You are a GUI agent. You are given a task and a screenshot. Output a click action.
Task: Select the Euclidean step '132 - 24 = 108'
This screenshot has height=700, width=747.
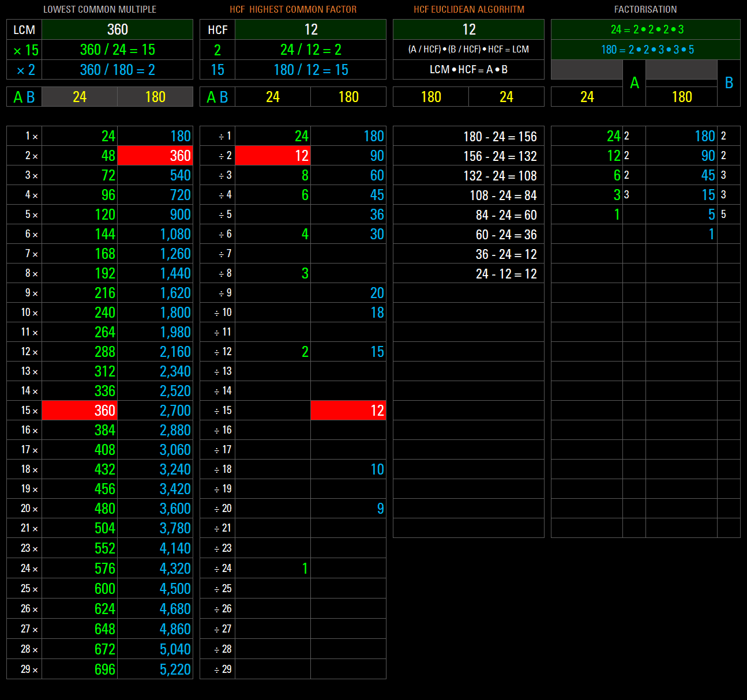(x=500, y=176)
